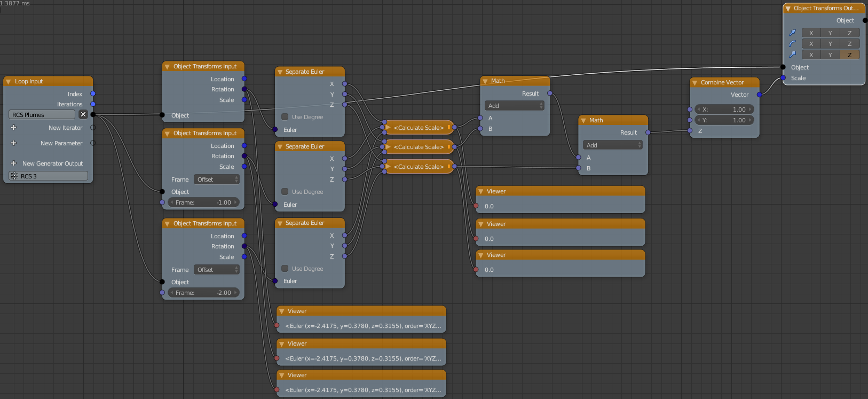This screenshot has height=399, width=868.
Task: Click the orange bars icon on middle Calculate Scale node
Action: point(449,146)
